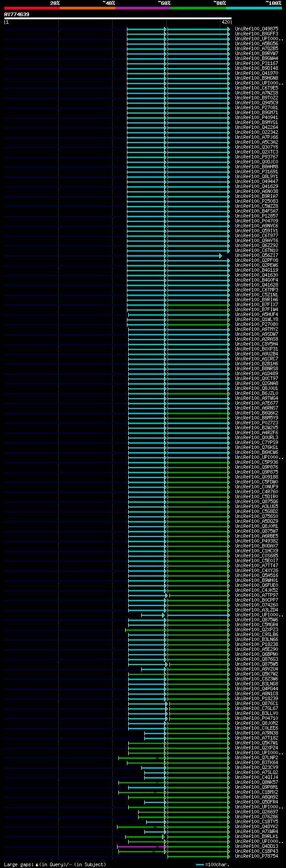The height and width of the screenshot is (868, 286).
Task: Click the red 20% identity scale segment
Action: click(x=32, y=8)
